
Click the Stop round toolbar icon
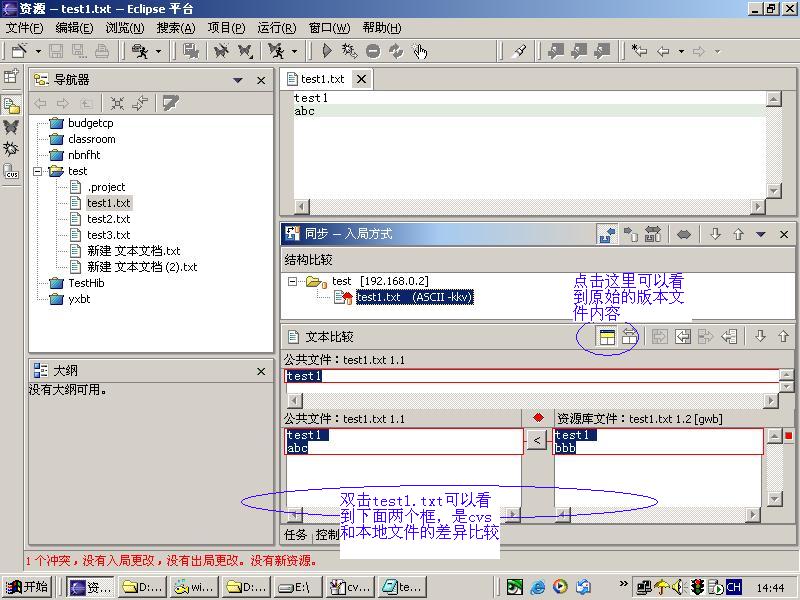(x=373, y=52)
